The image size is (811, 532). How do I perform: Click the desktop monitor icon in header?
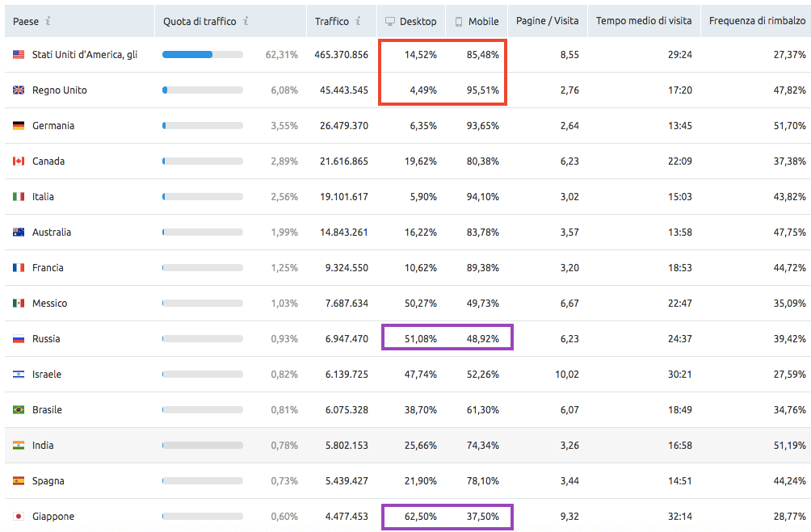point(390,22)
